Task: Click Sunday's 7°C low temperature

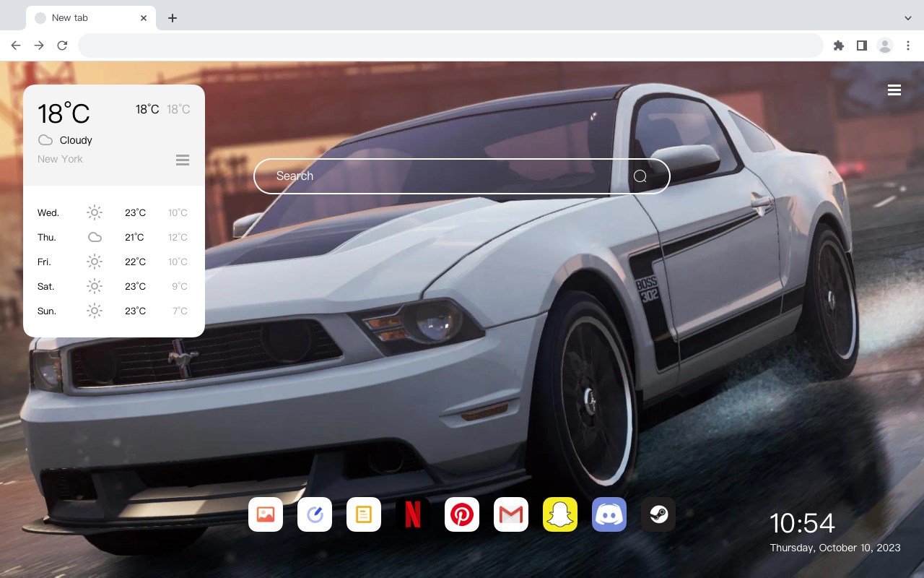Action: click(x=180, y=311)
